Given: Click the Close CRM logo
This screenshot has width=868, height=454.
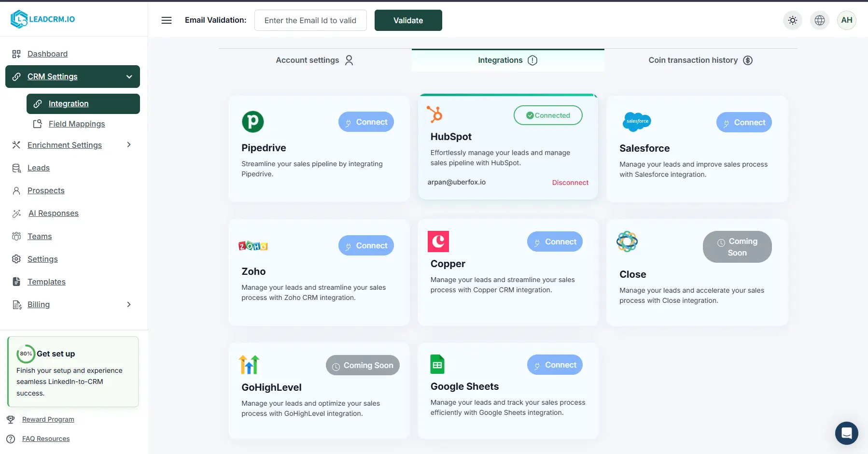Looking at the screenshot, I should (627, 241).
